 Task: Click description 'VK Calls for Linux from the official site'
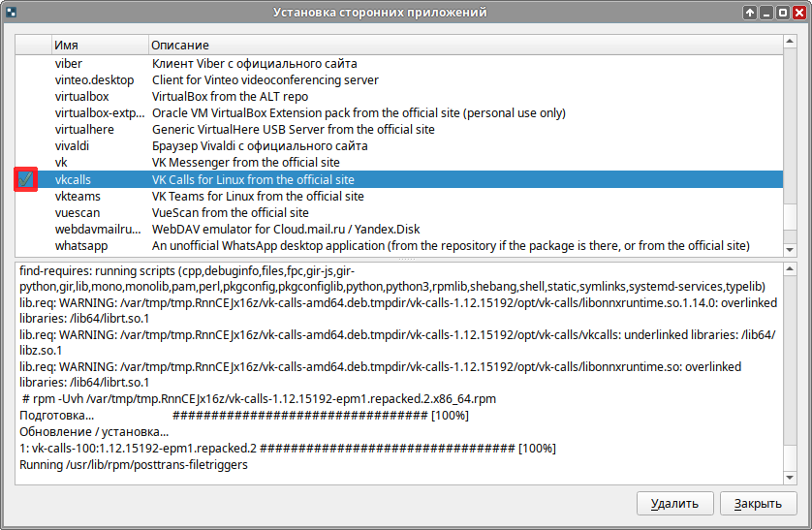point(253,179)
